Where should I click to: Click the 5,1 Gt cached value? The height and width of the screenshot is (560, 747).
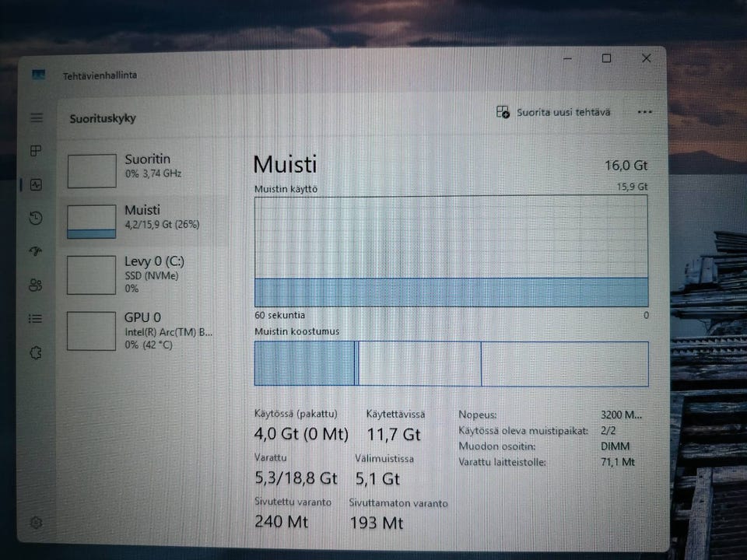(377, 478)
